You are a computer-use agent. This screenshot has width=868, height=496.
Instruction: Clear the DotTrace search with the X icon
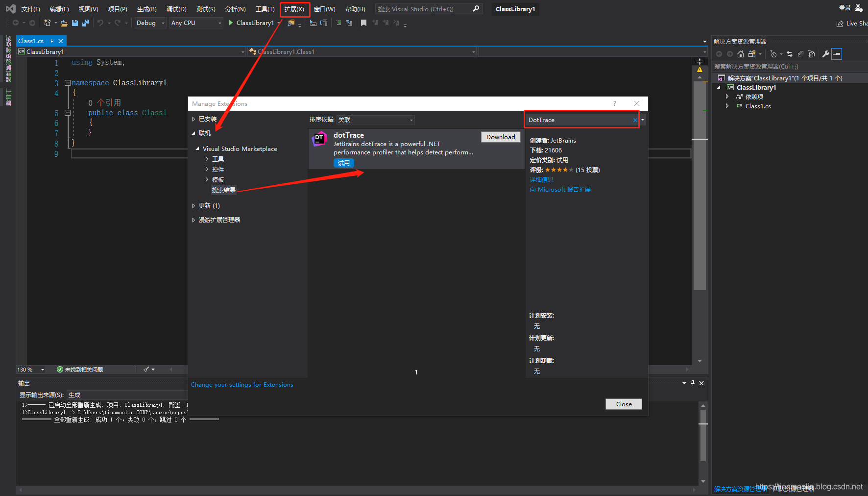[x=635, y=120]
